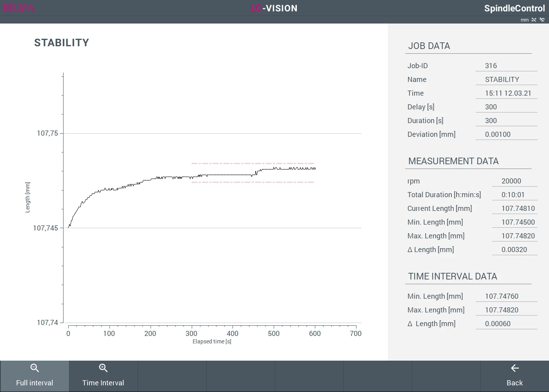Select the Deviation [mm] value 0.00100

click(506, 134)
